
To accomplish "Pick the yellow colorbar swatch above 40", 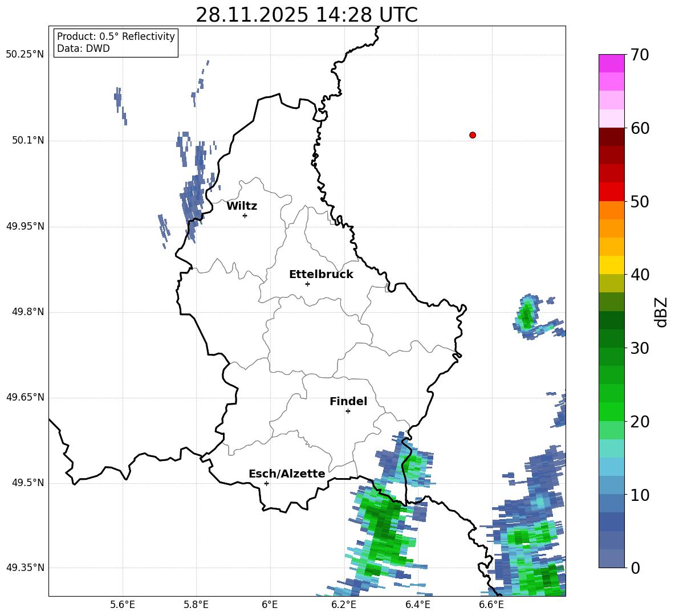I will [611, 265].
